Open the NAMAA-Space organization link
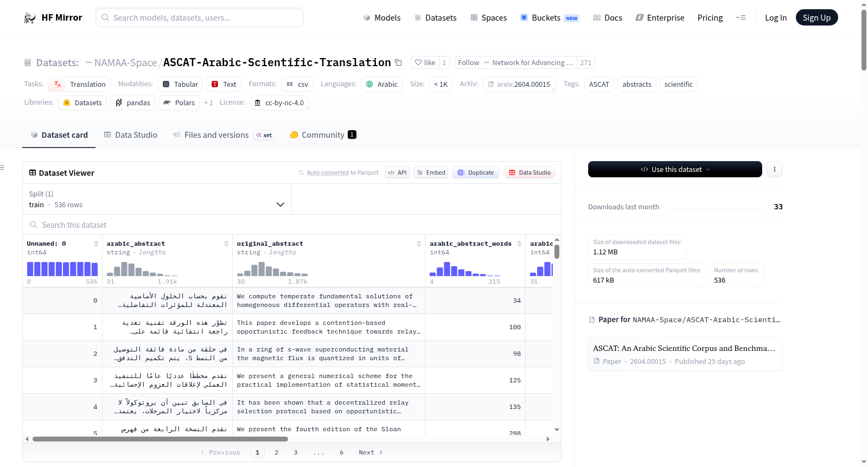This screenshot has height=467, width=868. tap(125, 63)
